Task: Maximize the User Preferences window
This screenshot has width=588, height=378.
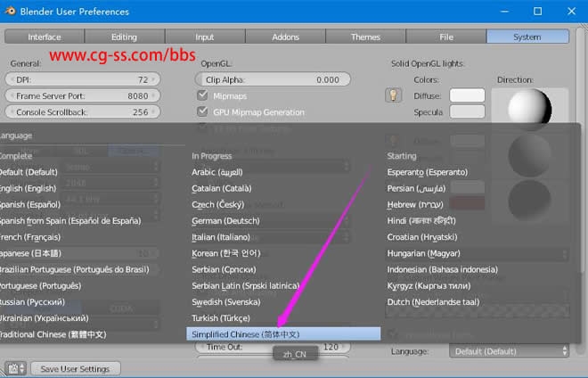Action: (x=536, y=12)
